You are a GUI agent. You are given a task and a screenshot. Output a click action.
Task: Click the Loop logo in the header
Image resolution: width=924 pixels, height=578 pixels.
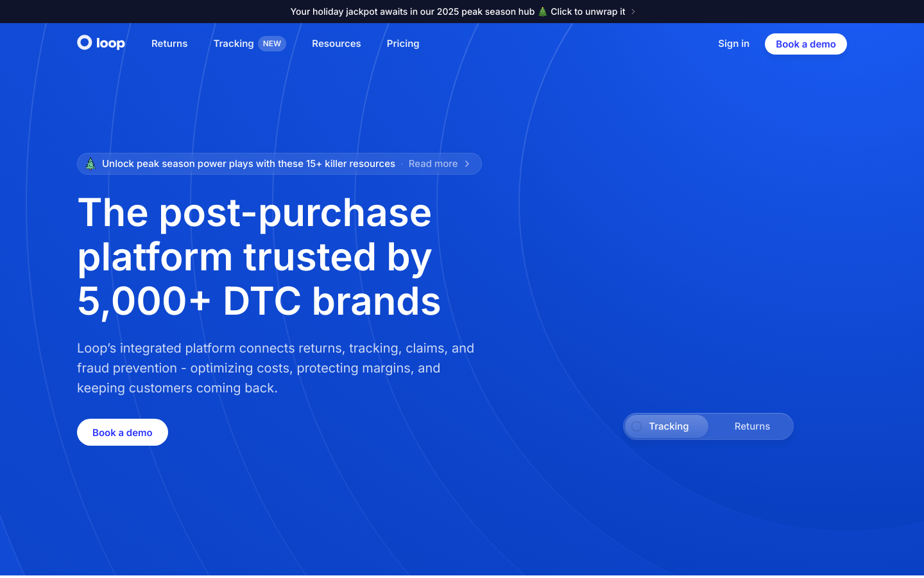pos(101,43)
